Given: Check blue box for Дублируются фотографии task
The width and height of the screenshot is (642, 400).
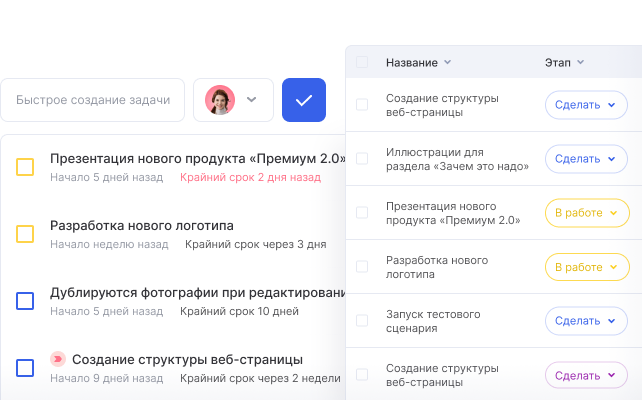Looking at the screenshot, I should click(25, 301).
